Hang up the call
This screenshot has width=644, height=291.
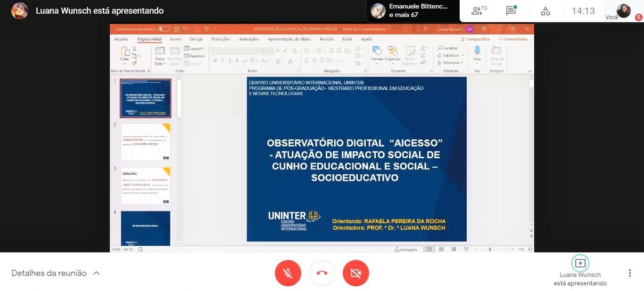(x=322, y=273)
